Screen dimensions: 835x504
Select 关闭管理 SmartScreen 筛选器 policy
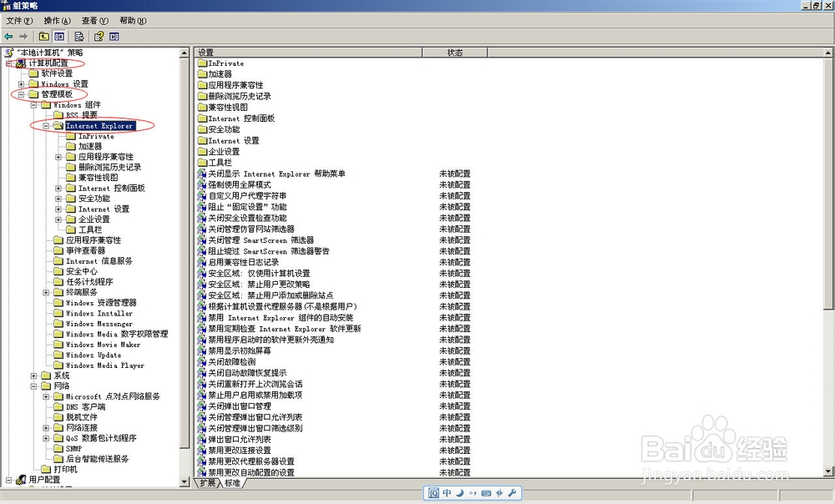coord(261,240)
